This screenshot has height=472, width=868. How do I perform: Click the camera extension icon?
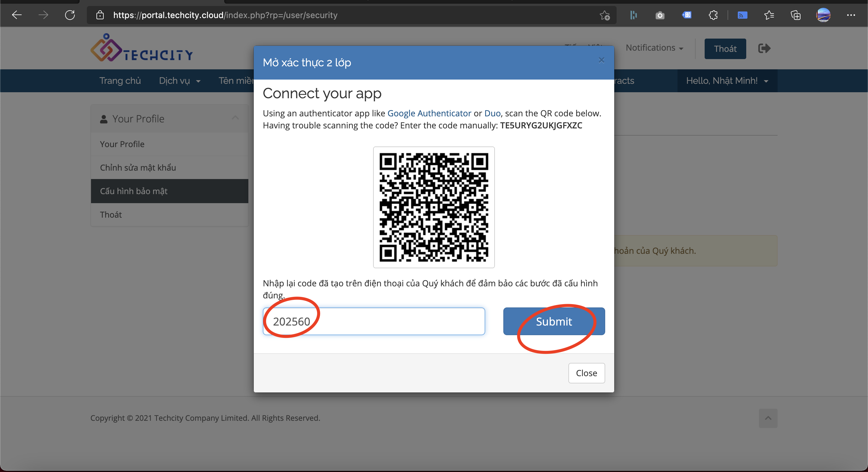point(660,15)
